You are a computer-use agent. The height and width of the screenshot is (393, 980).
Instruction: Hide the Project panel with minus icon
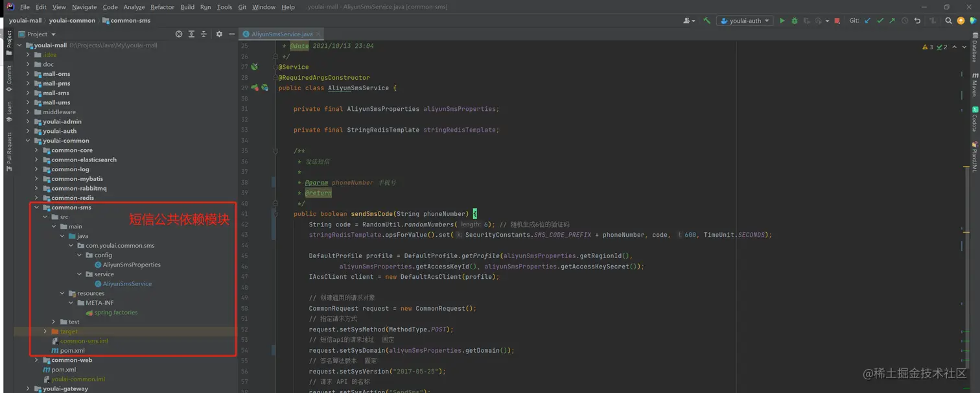pyautogui.click(x=231, y=34)
